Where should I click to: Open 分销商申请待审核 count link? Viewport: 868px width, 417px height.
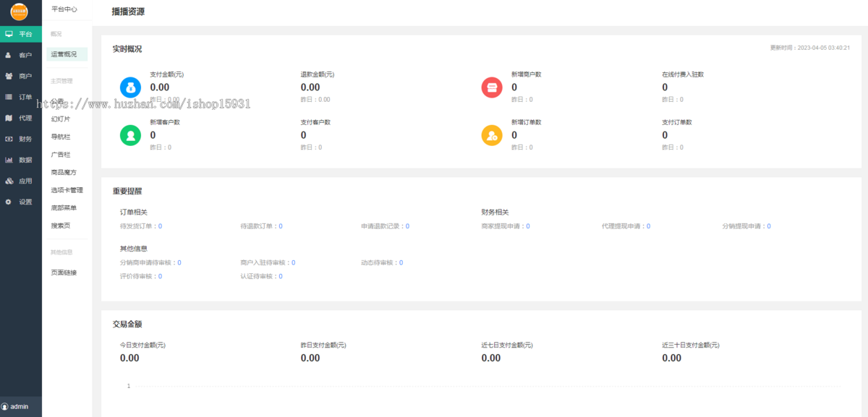point(179,263)
